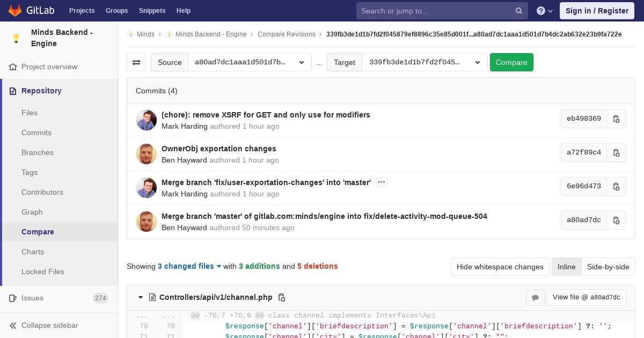Screen dimensions: 644x338
Task: Click View file @ a80ad7dc button
Action: [x=586, y=297]
